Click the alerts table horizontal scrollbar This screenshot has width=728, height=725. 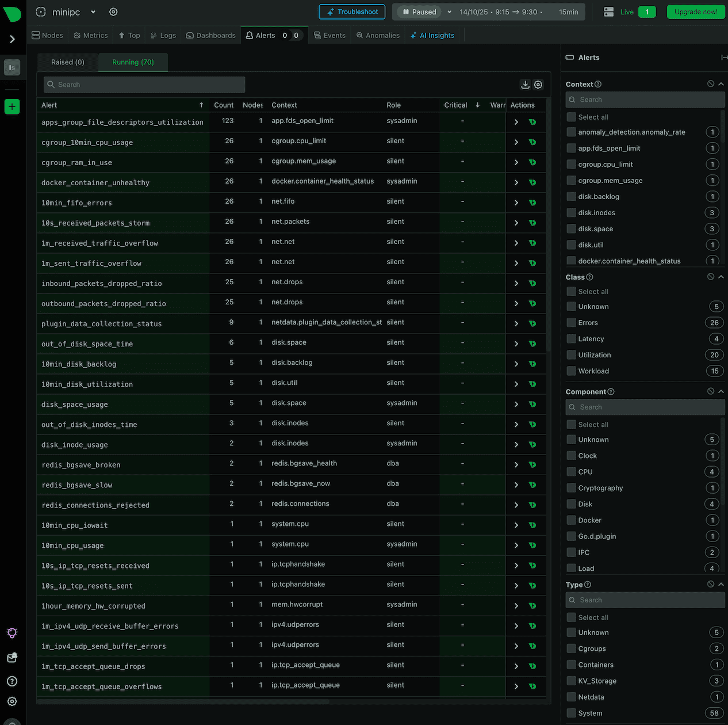pyautogui.click(x=184, y=701)
